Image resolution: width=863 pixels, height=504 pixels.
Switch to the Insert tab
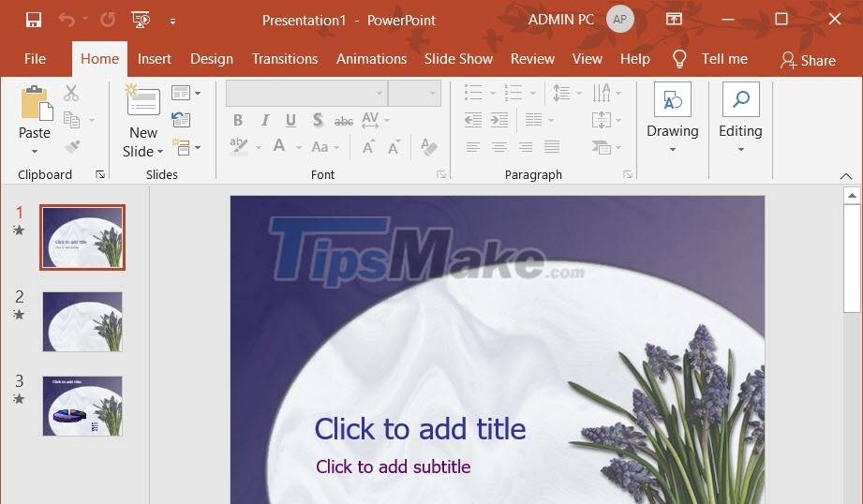(x=154, y=59)
